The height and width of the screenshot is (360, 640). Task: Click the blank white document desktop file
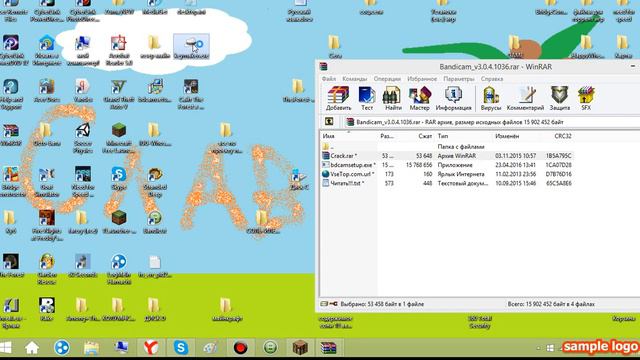pyautogui.click(x=155, y=266)
